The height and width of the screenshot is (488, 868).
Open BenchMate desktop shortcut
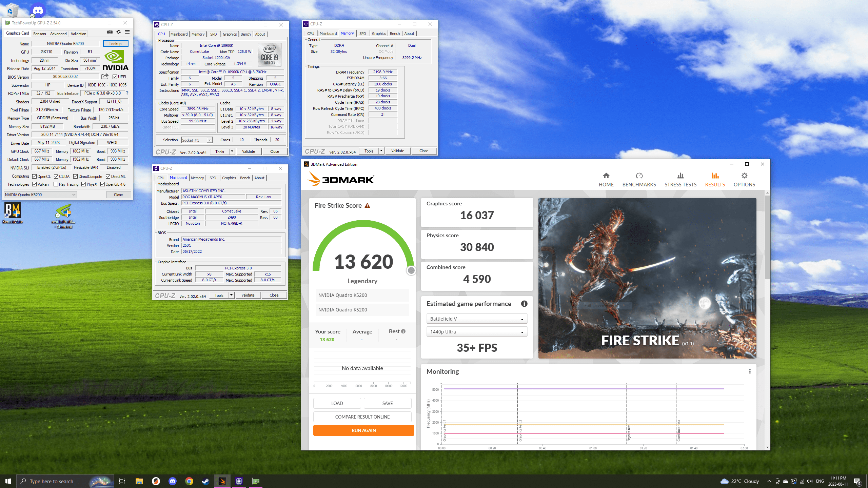13,213
